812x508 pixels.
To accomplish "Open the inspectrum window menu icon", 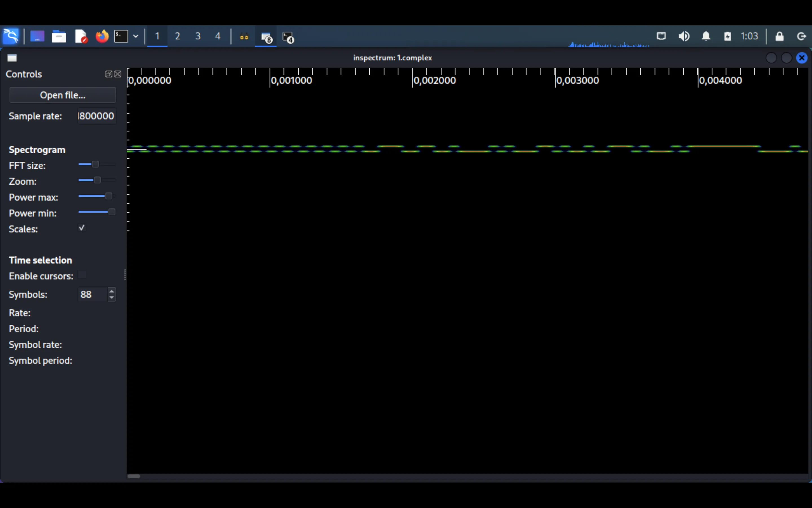I will tap(12, 58).
